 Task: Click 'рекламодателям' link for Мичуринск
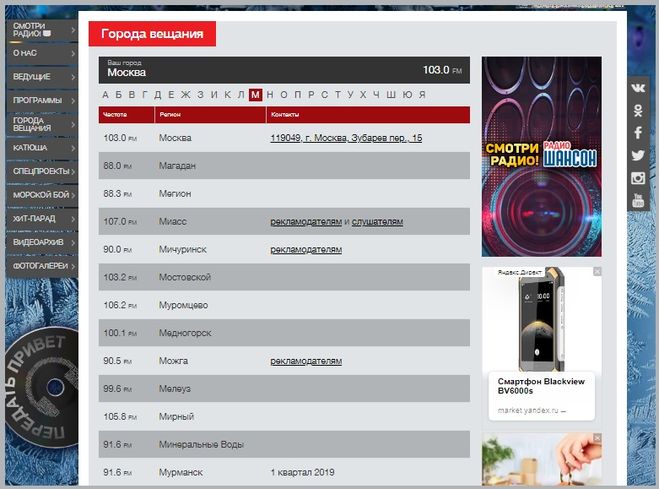pyautogui.click(x=306, y=250)
